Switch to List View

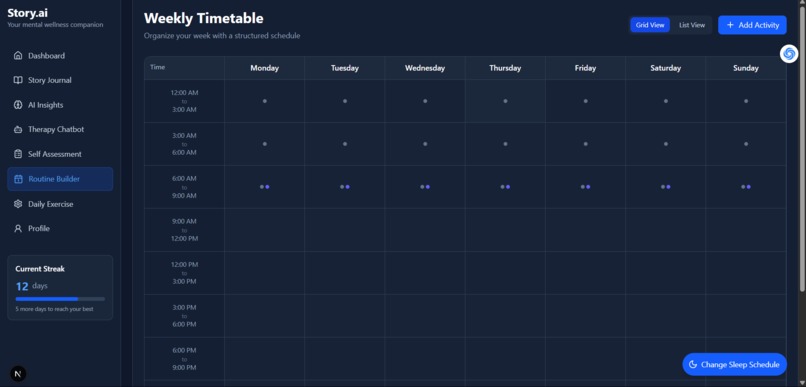pos(691,25)
